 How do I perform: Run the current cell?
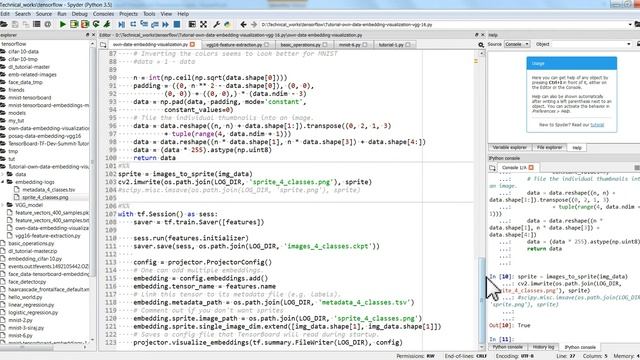coord(74,24)
